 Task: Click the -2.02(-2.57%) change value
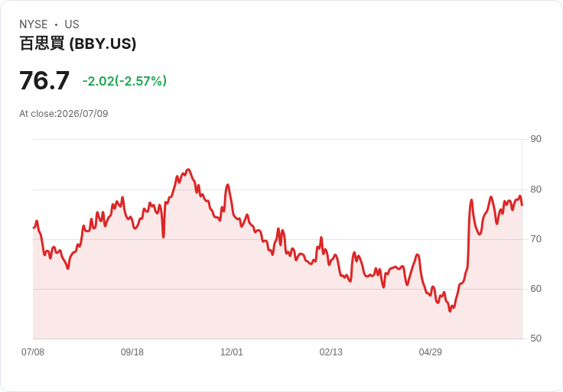125,81
